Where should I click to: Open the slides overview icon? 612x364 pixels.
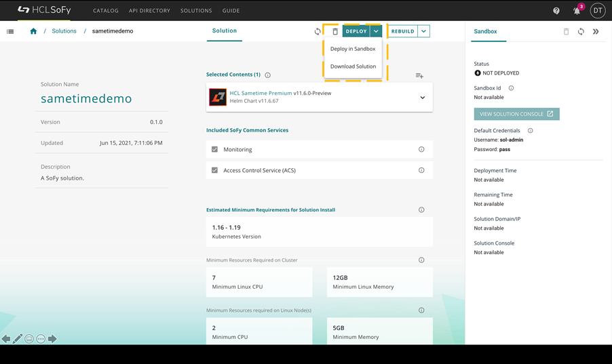[29, 339]
